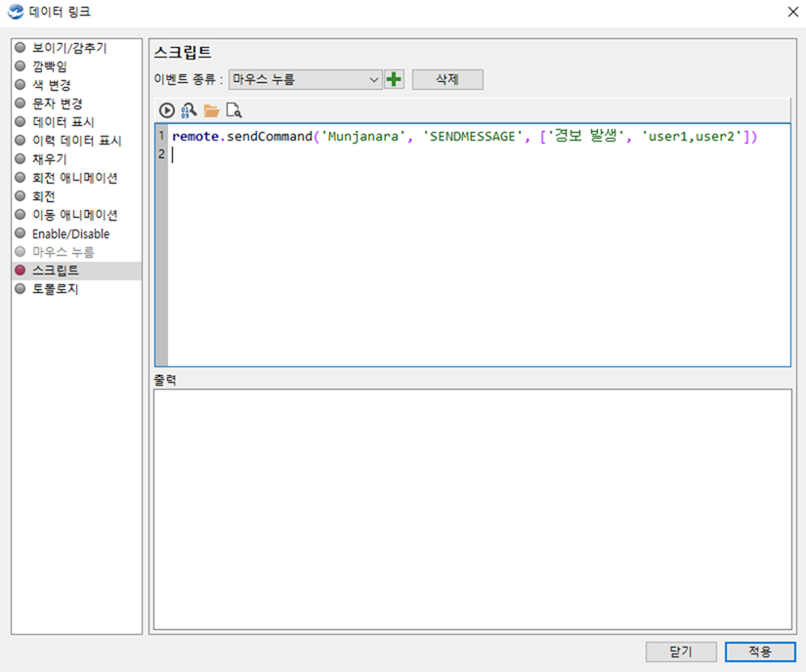806x672 pixels.
Task: Add event type with green plus
Action: tap(394, 79)
